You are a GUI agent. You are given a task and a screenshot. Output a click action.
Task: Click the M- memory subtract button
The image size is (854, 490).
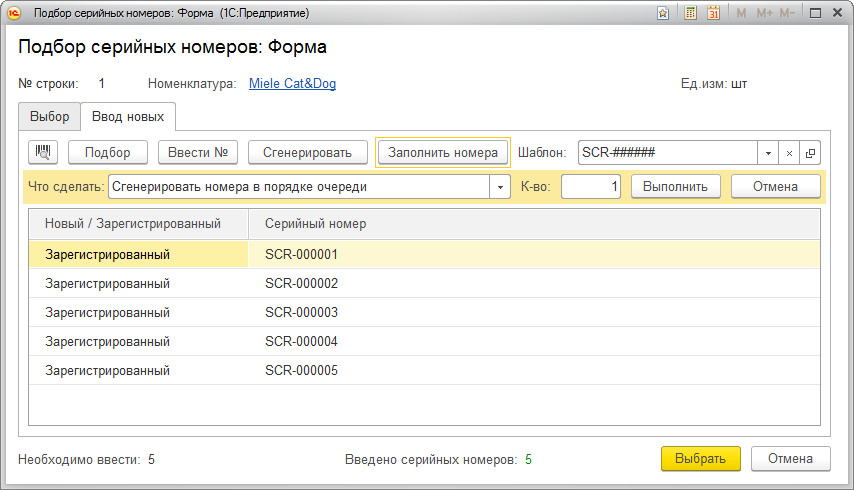tap(787, 13)
